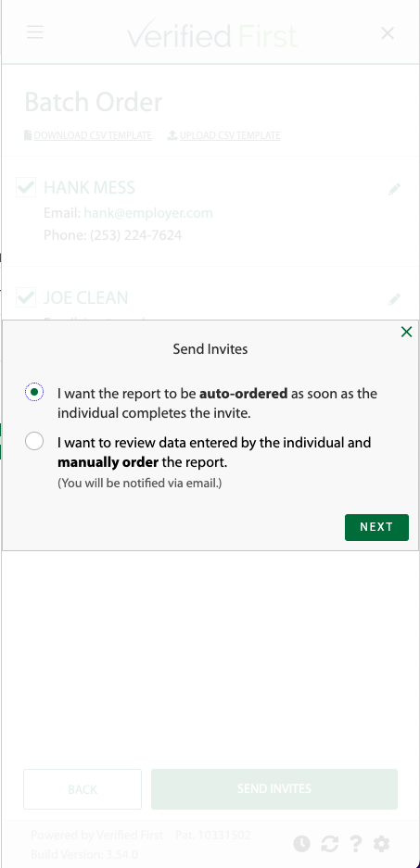Click the Back button
420x868 pixels.
coord(83,789)
